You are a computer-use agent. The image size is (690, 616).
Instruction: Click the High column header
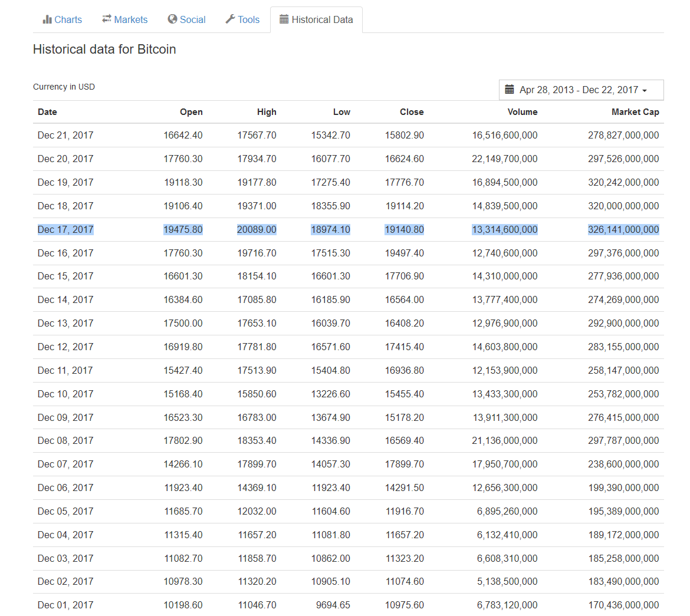tap(267, 112)
